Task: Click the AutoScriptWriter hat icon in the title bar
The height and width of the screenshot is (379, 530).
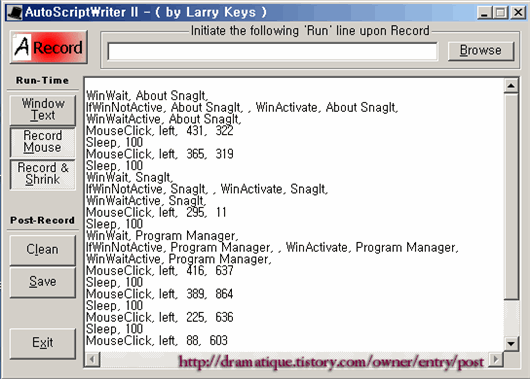Action: 15,13
